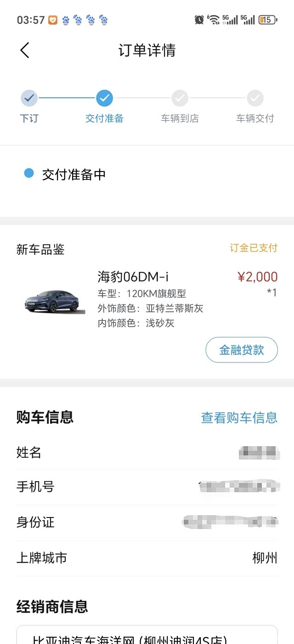
Task: Tap the 交付准备 step checkmark circle
Action: click(x=104, y=98)
